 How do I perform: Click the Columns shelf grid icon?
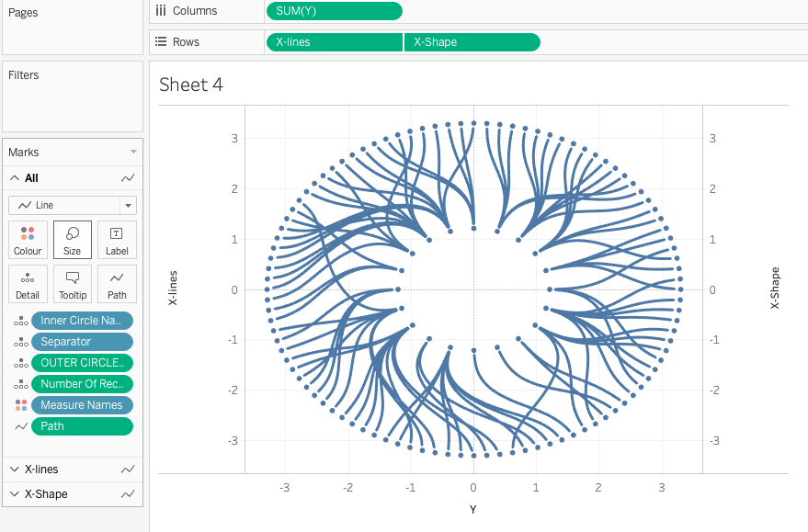[x=161, y=11]
